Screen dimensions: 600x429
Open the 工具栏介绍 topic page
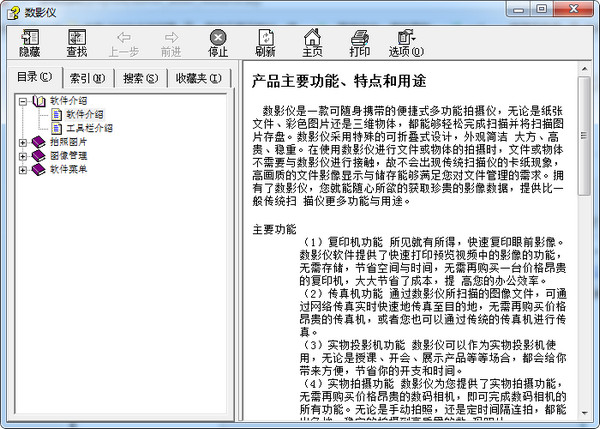88,128
